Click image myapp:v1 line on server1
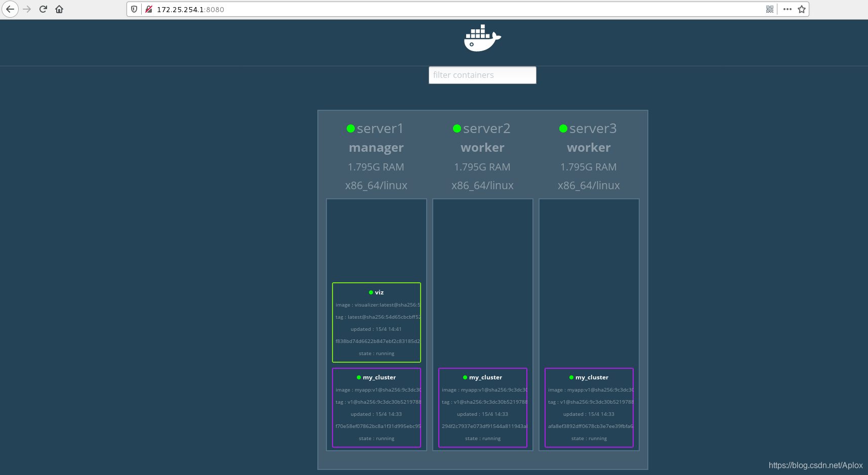This screenshot has height=475, width=868. click(x=378, y=390)
